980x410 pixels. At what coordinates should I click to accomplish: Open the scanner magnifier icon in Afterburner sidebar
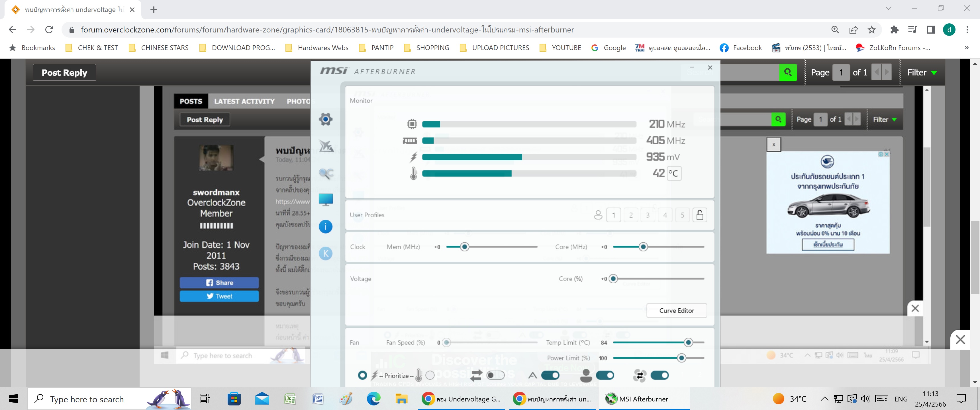click(x=326, y=173)
